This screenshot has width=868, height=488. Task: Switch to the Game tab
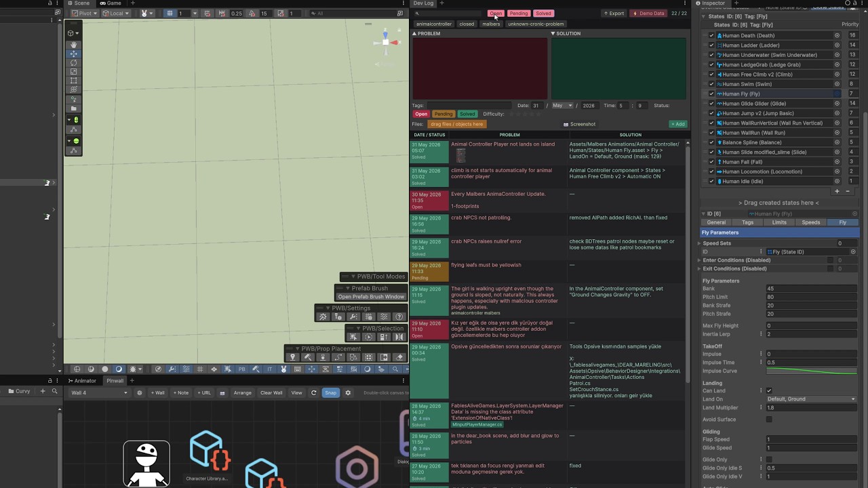(111, 3)
